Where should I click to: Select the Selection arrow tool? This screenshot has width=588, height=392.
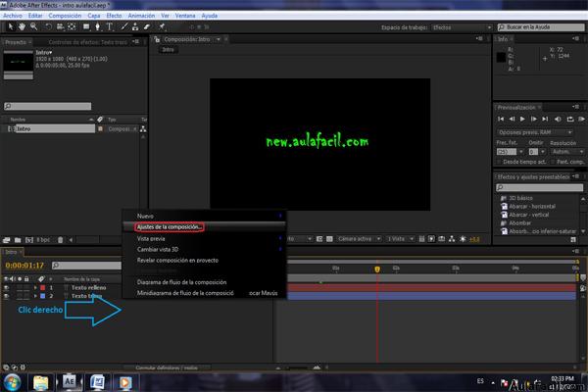pyautogui.click(x=11, y=26)
